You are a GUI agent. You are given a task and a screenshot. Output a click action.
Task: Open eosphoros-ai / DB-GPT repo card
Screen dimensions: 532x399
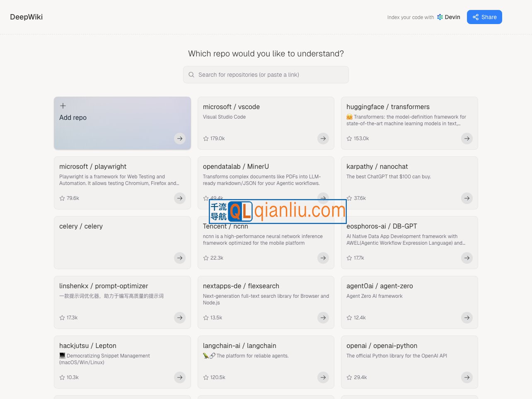409,243
